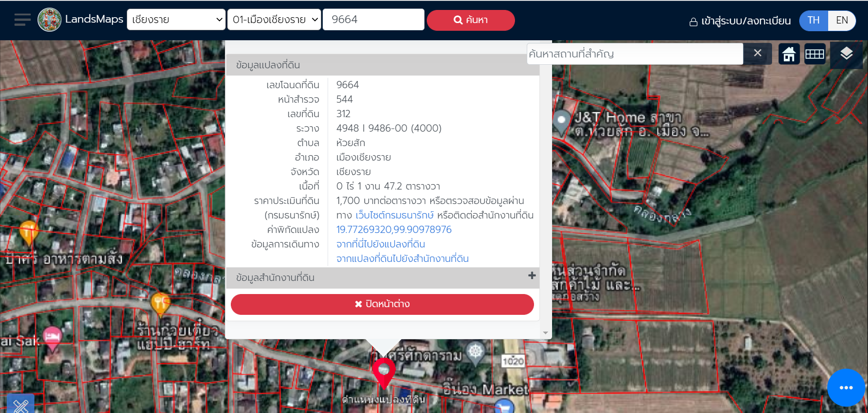Screen dimensions: 868x413
Task: Click the ข้อมูลแปลงที่ดิน panel header
Action: [382, 65]
